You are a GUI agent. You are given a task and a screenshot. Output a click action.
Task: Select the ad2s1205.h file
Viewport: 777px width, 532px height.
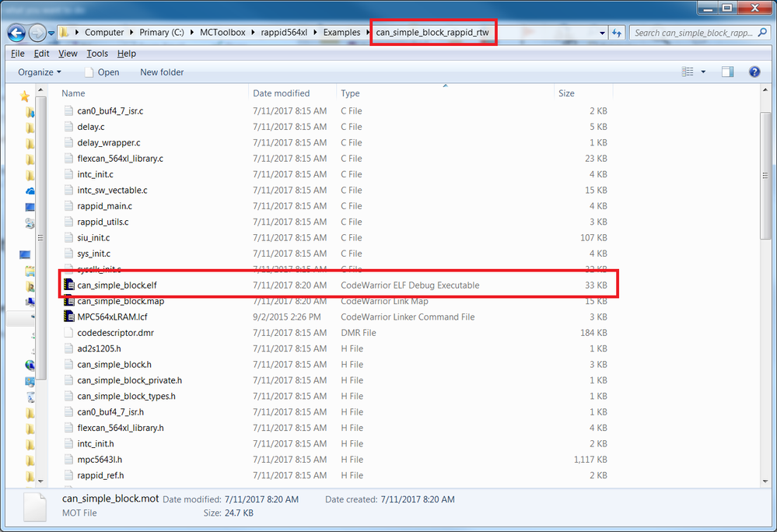(99, 348)
